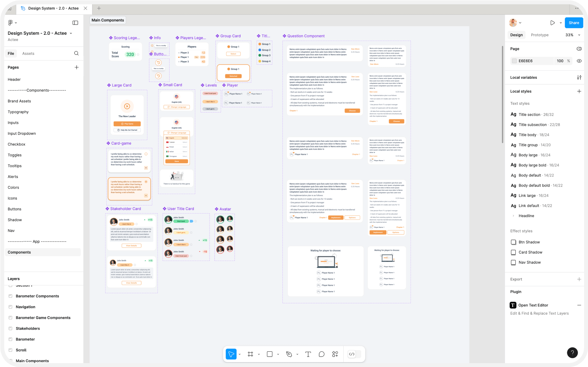Select the Text tool
Image resolution: width=588 pixels, height=367 pixels.
(x=308, y=354)
